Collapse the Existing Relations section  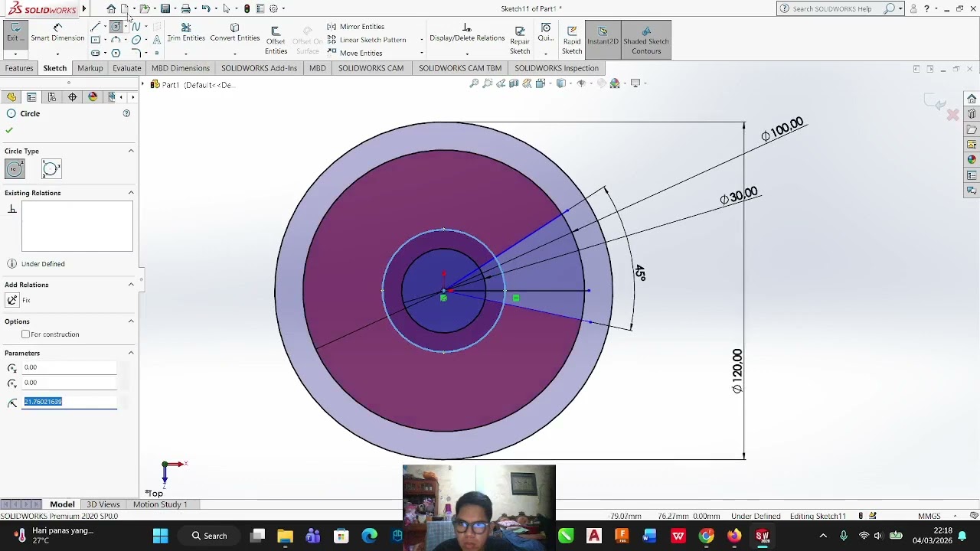pyautogui.click(x=131, y=193)
